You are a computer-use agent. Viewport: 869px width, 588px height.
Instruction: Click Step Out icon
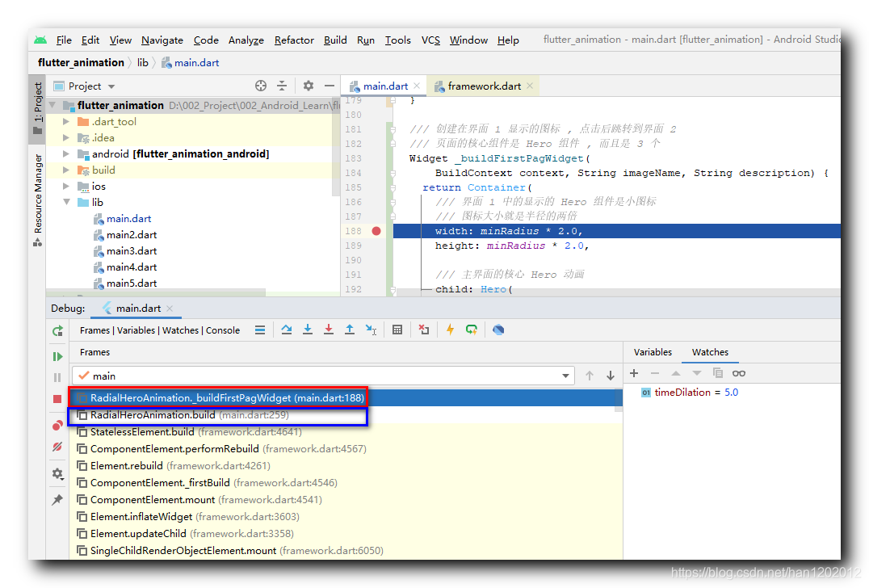(x=350, y=330)
